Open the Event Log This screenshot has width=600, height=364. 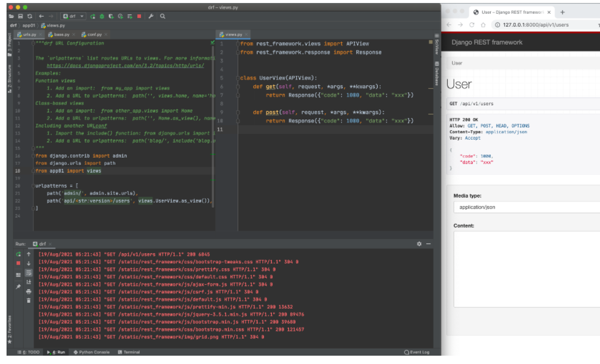pos(417,352)
